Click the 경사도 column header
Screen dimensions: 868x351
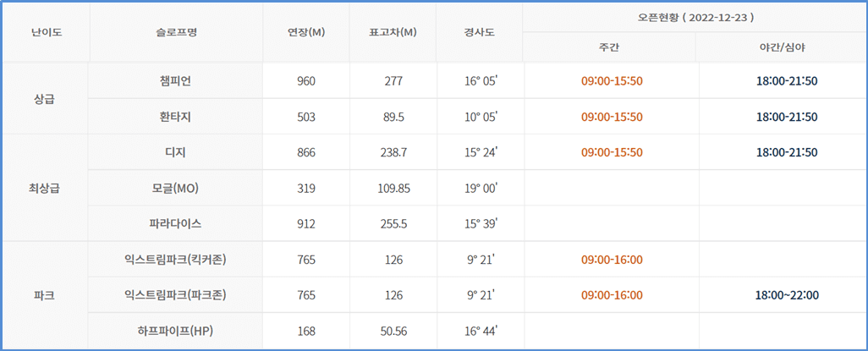480,32
